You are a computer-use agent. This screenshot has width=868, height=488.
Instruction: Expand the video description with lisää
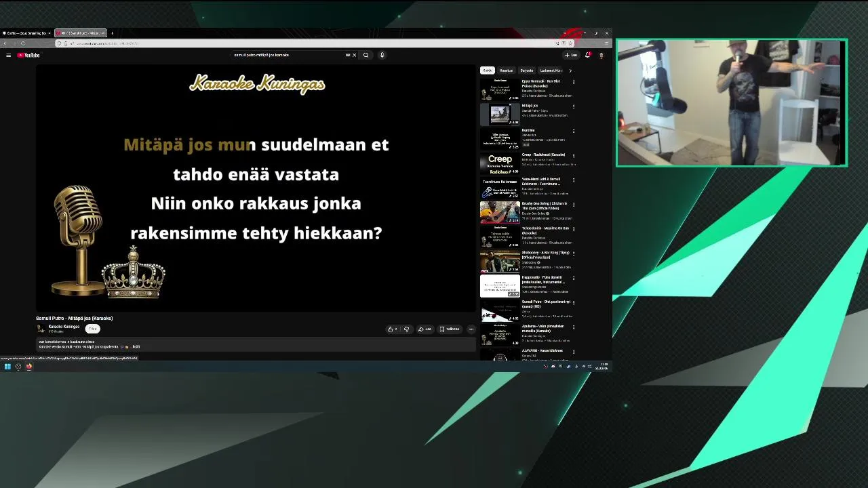click(x=136, y=346)
